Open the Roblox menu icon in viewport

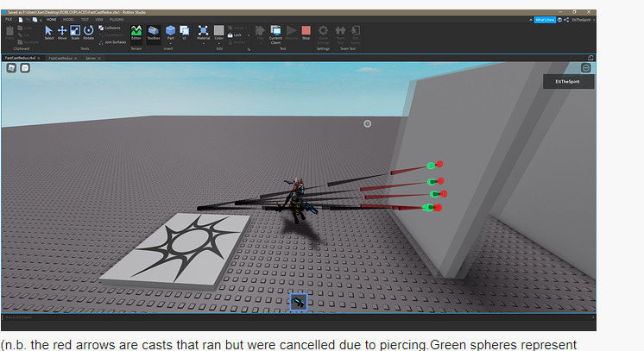(11, 68)
